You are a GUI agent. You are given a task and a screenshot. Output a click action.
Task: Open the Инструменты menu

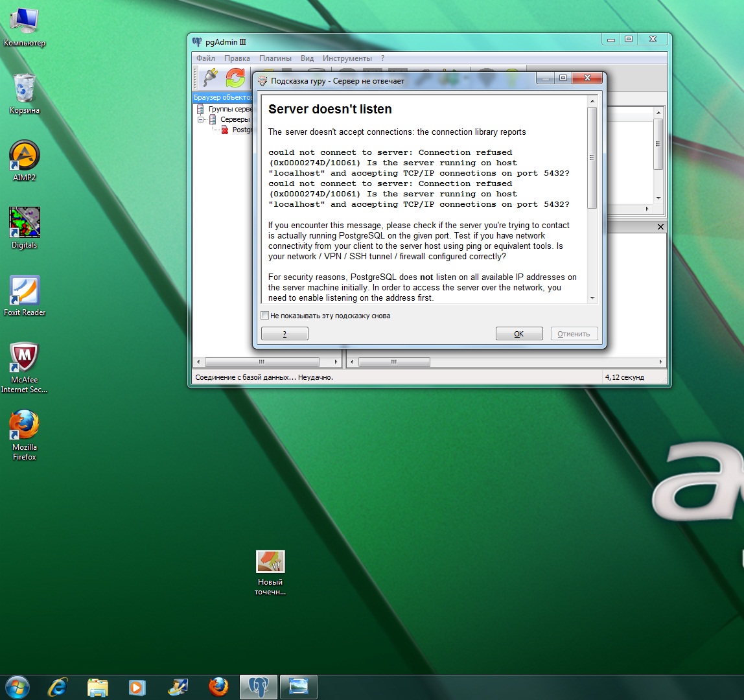[x=347, y=58]
